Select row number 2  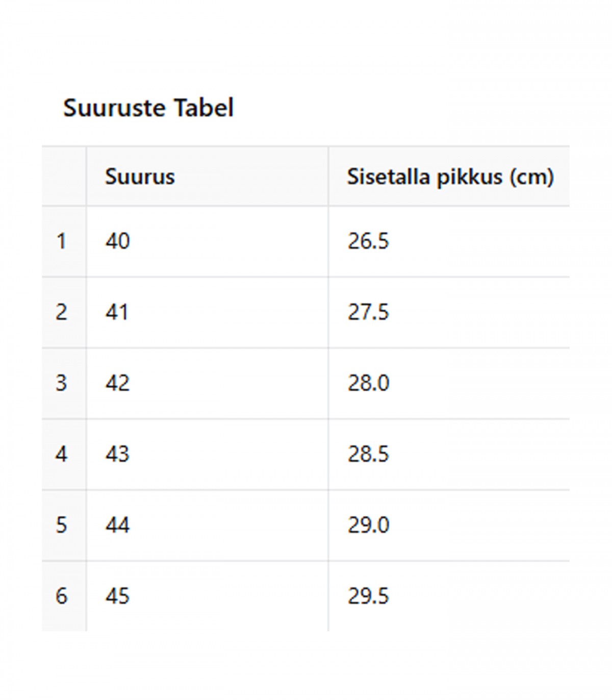[64, 312]
